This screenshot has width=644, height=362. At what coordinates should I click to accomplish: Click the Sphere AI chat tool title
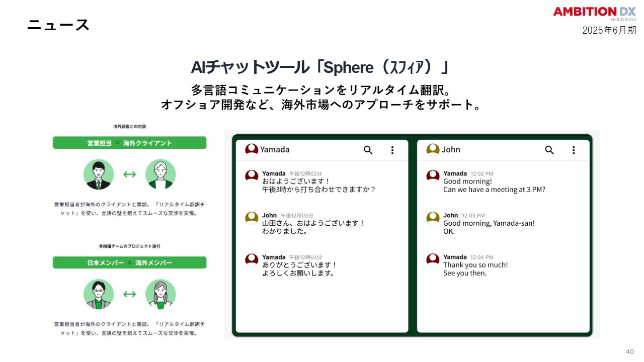point(320,67)
